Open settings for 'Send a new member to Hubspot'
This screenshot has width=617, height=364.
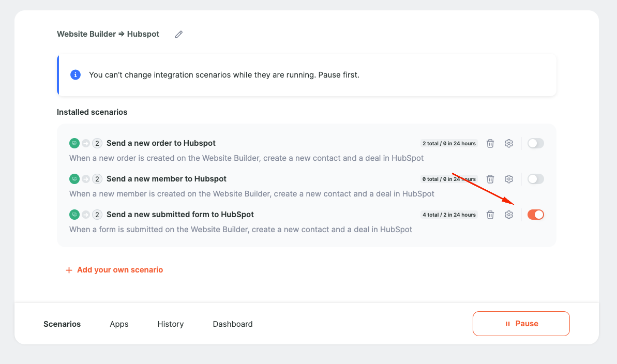coord(509,179)
